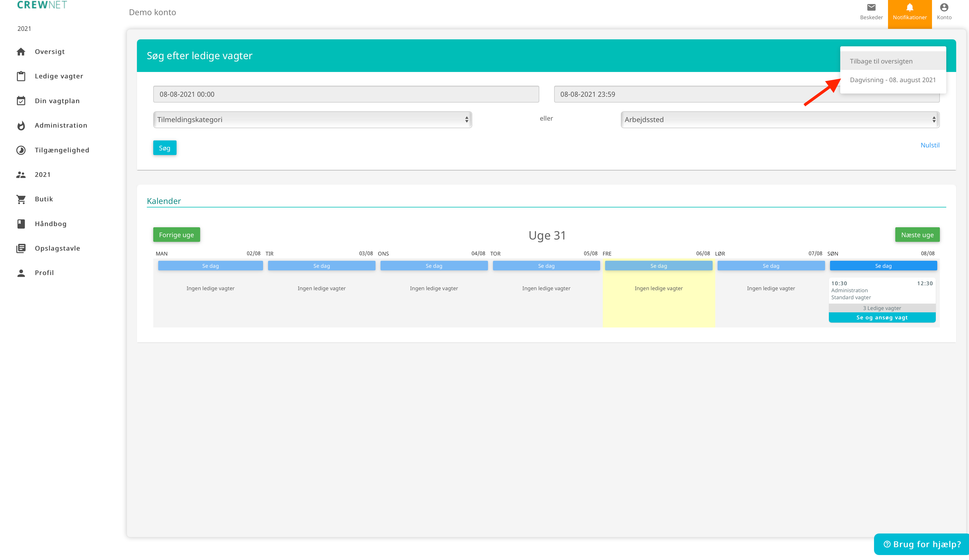Viewport: 969px width, 560px height.
Task: Click Se dag for Saturday 07/08
Action: tap(771, 266)
